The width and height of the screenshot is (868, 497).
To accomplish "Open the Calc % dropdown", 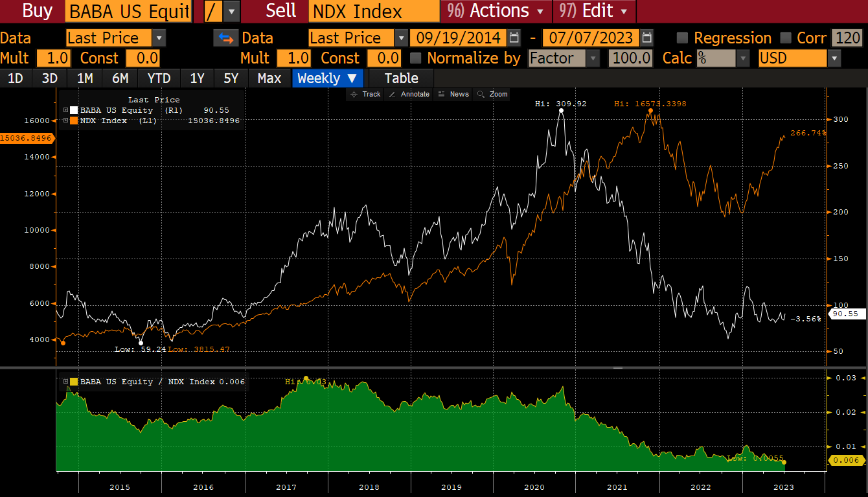I will pyautogui.click(x=742, y=58).
